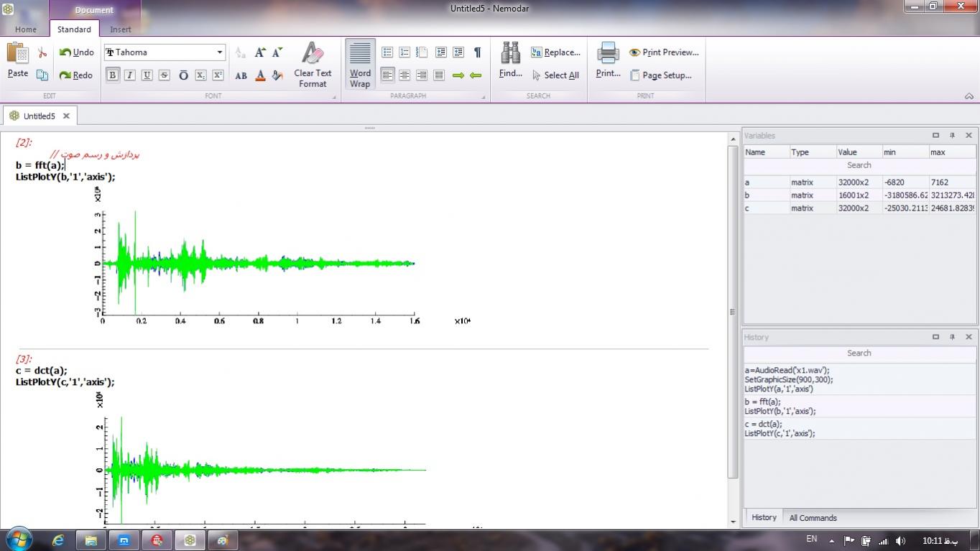Click the Print Preview... button
The image size is (980, 551).
click(664, 52)
